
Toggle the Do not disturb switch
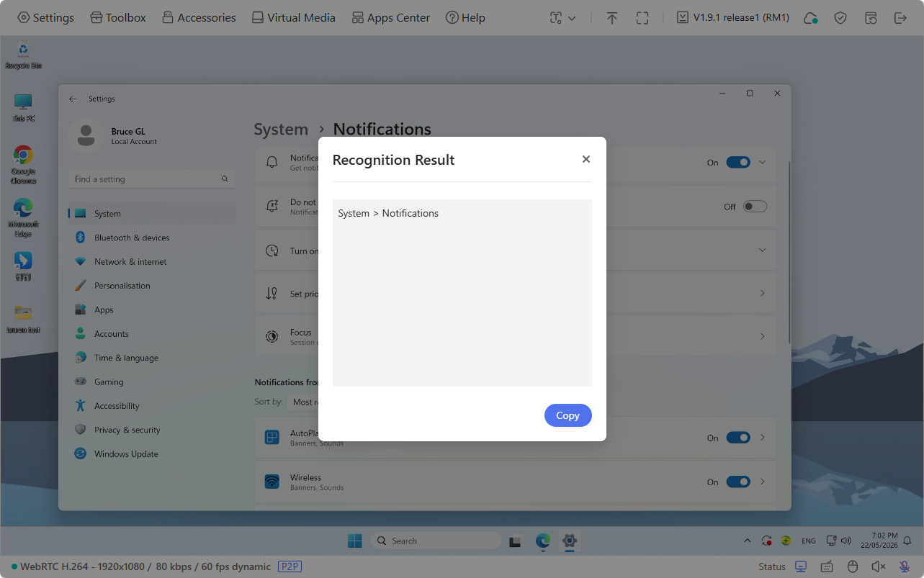(x=755, y=207)
